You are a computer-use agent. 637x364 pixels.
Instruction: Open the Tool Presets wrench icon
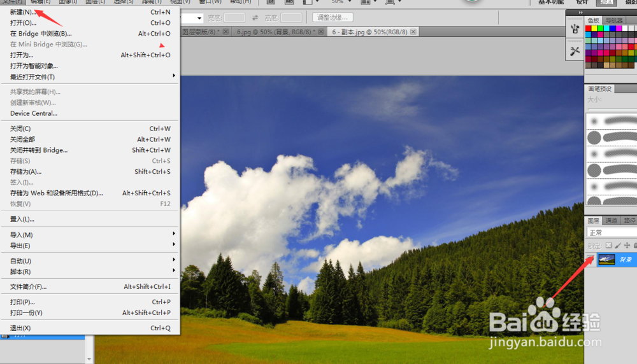575,51
